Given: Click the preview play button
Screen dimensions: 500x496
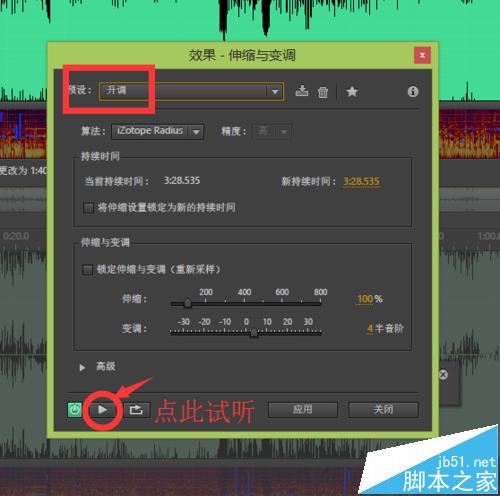Looking at the screenshot, I should (103, 409).
